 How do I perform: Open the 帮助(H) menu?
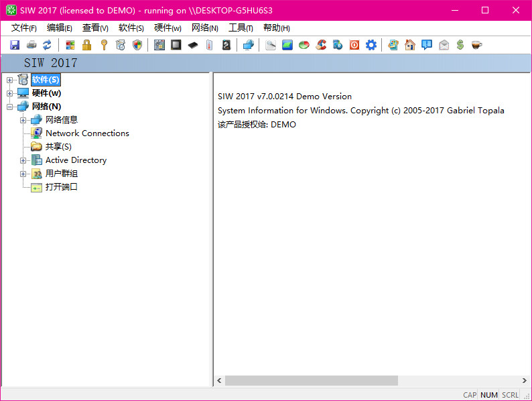tap(277, 28)
